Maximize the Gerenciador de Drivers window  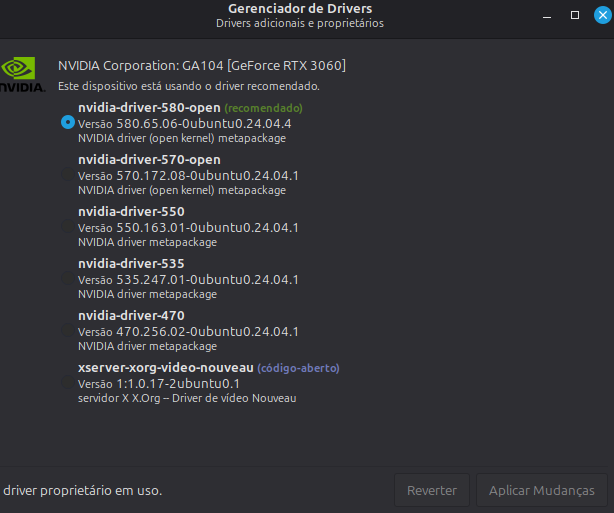point(575,15)
